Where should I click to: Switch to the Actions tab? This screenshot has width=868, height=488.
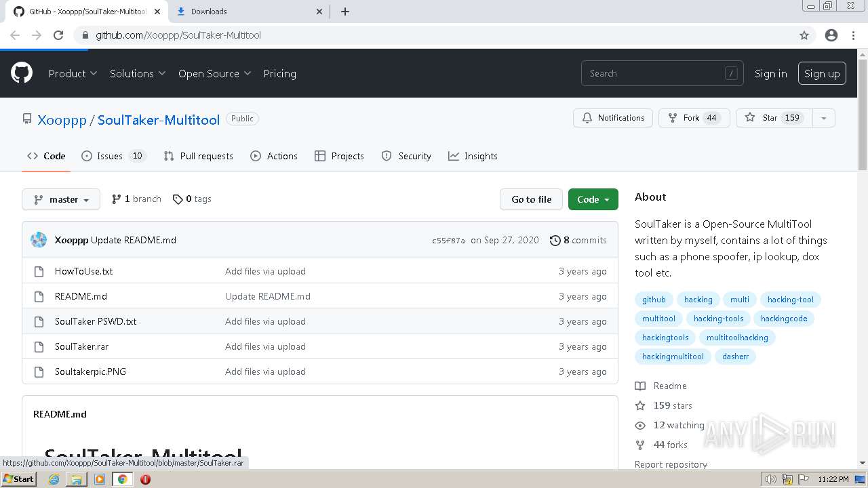coord(274,156)
